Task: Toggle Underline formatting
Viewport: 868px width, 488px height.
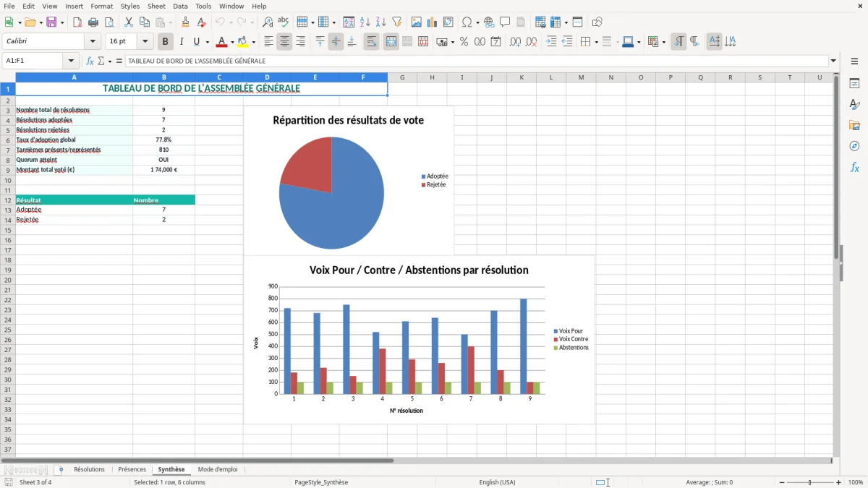Action: tap(196, 42)
